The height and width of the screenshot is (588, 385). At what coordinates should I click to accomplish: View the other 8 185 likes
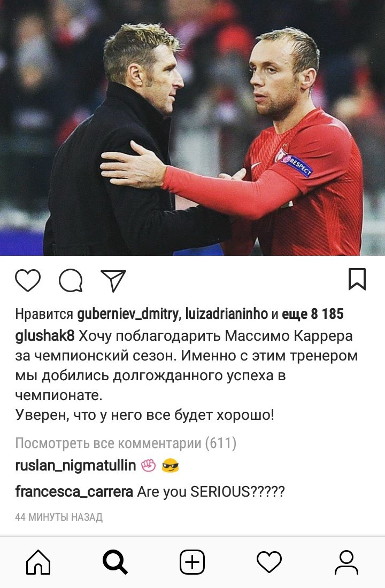pos(312,314)
